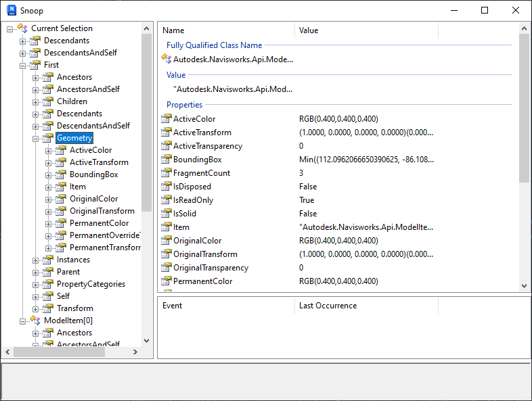532x401 pixels.
Task: Expand the PropertyCategories node
Action: [x=35, y=285]
